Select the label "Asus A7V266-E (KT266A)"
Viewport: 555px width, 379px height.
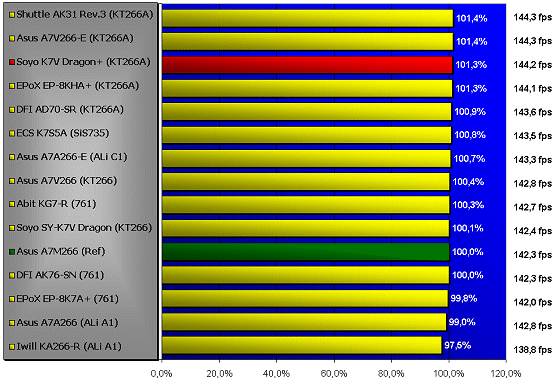75,38
